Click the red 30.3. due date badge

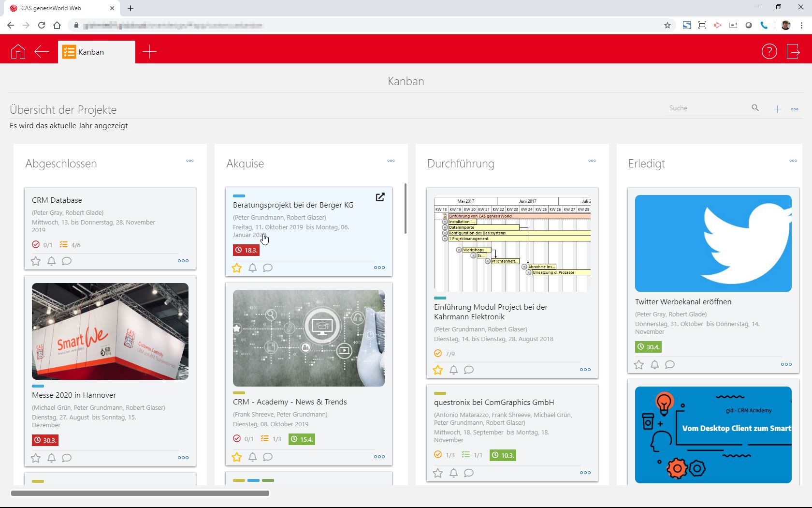pos(45,440)
